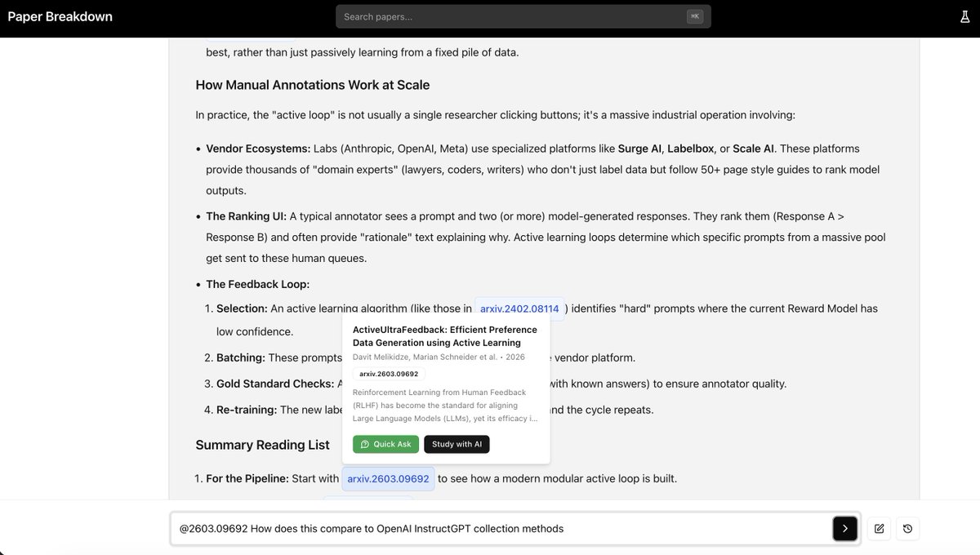Click the Labelbox bold text
This screenshot has height=555, width=980.
[692, 149]
